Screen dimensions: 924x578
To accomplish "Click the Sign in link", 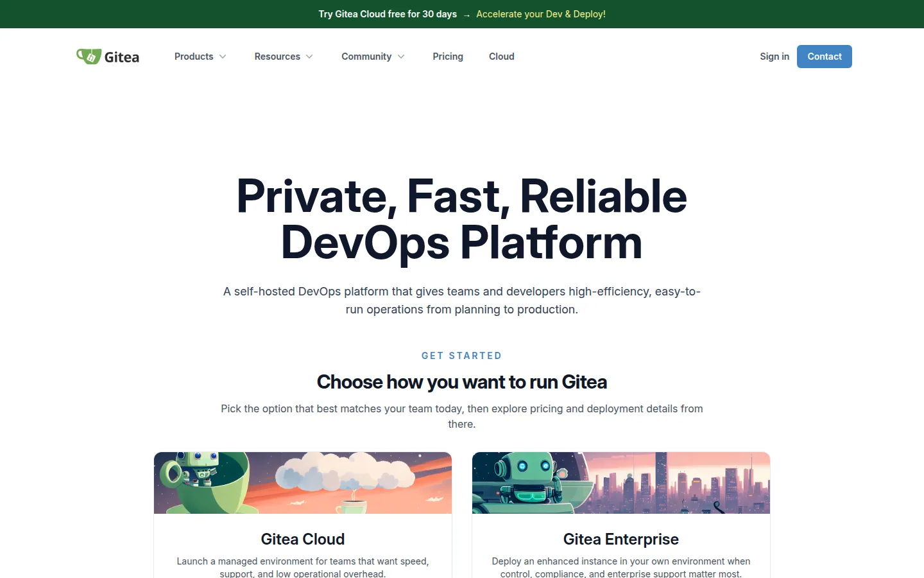I will coord(774,57).
